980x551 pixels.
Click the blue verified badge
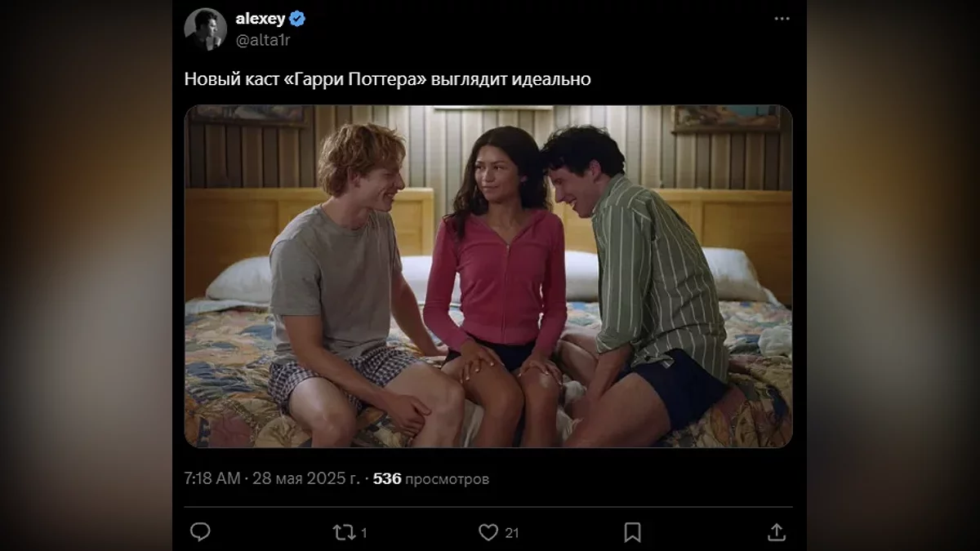point(297,19)
